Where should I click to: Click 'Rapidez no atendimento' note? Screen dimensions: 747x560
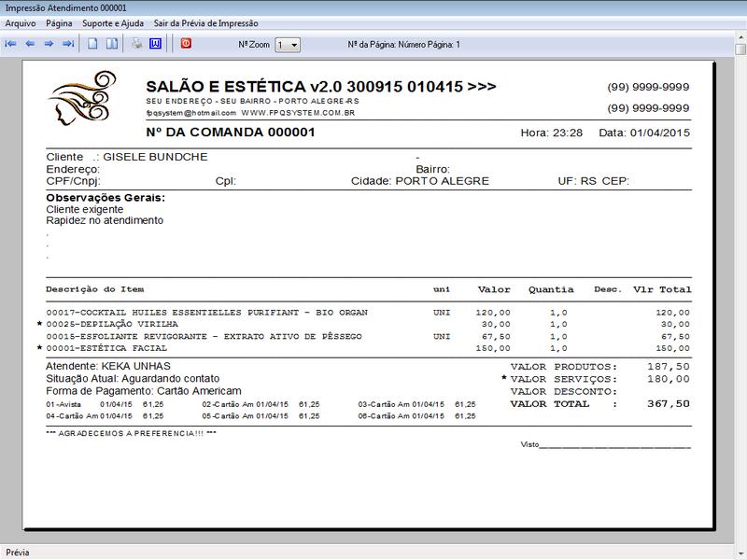pyautogui.click(x=105, y=220)
